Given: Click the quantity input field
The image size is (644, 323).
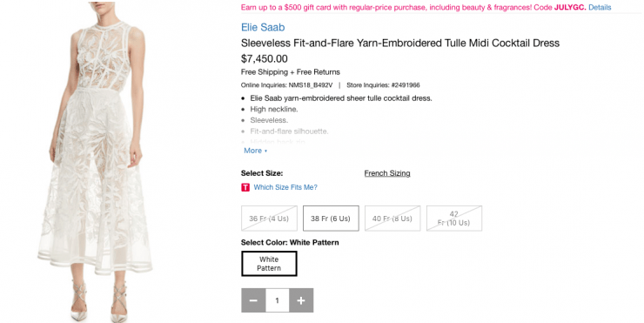Looking at the screenshot, I should coord(278,300).
